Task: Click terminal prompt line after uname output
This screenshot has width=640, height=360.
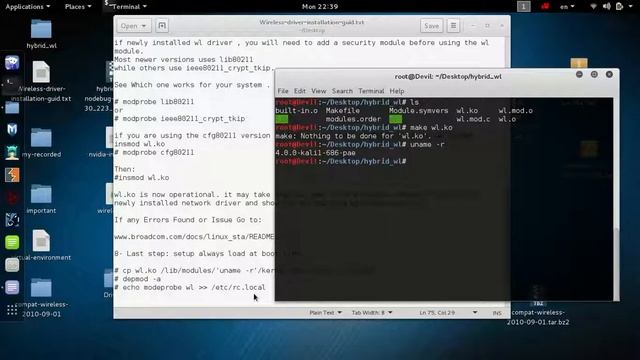Action: click(341, 162)
